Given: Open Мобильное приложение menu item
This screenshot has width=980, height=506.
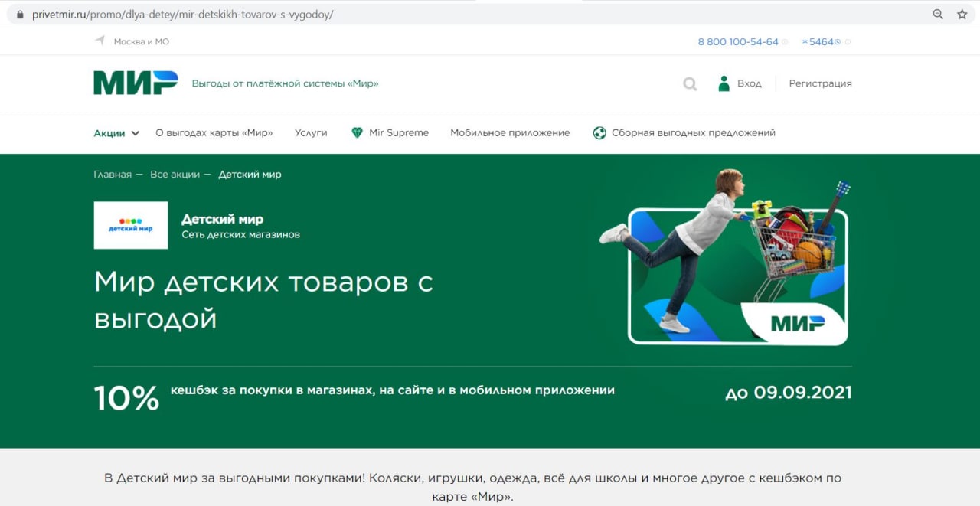Looking at the screenshot, I should (510, 133).
